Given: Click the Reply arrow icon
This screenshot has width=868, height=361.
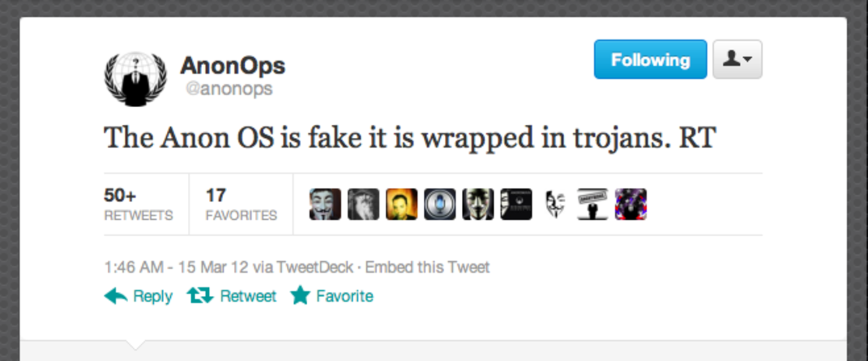Looking at the screenshot, I should [x=116, y=296].
